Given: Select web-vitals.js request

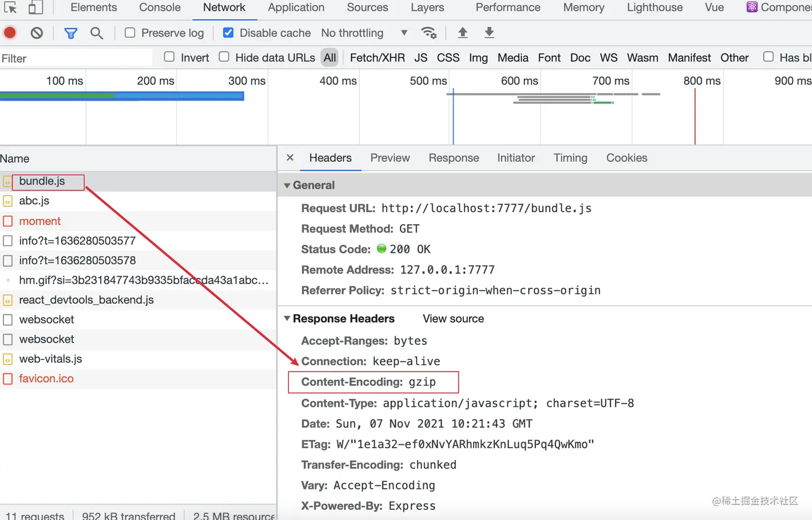Looking at the screenshot, I should 138,359.
